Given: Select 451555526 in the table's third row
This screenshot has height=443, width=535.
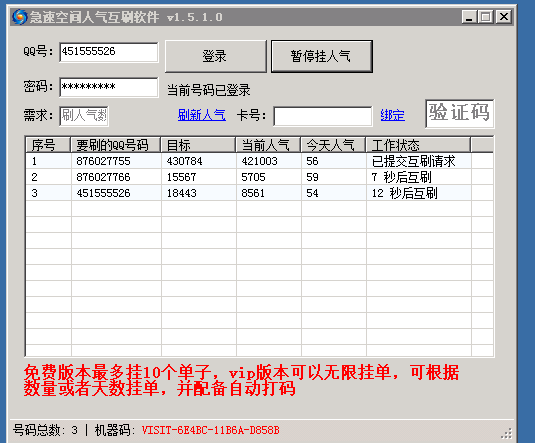Looking at the screenshot, I should (103, 193).
